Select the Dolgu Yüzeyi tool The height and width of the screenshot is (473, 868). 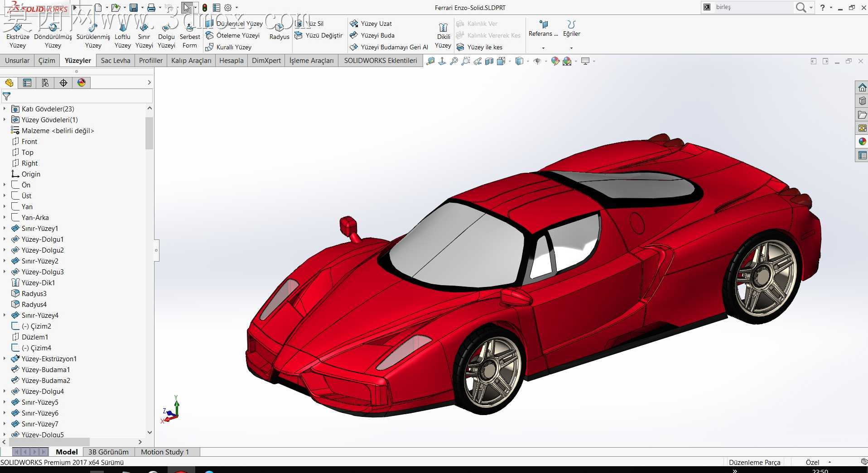166,35
